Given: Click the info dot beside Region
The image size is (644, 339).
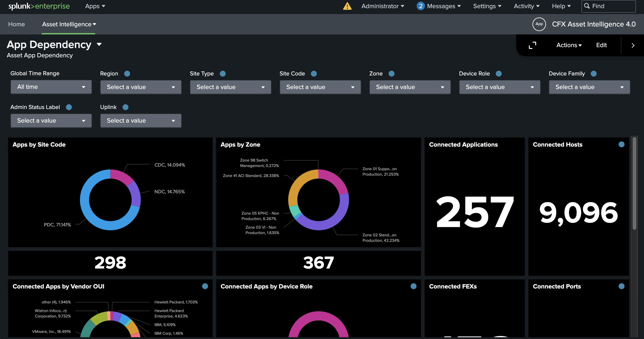Looking at the screenshot, I should tap(127, 73).
